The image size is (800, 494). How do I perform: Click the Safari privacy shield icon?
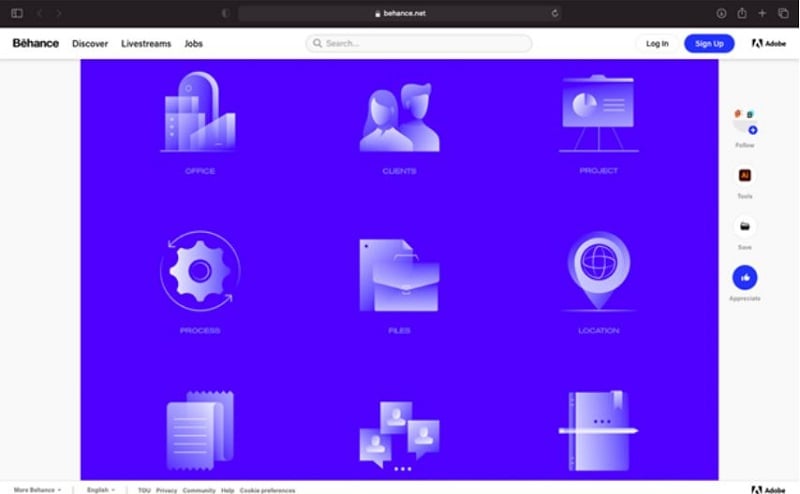(226, 13)
